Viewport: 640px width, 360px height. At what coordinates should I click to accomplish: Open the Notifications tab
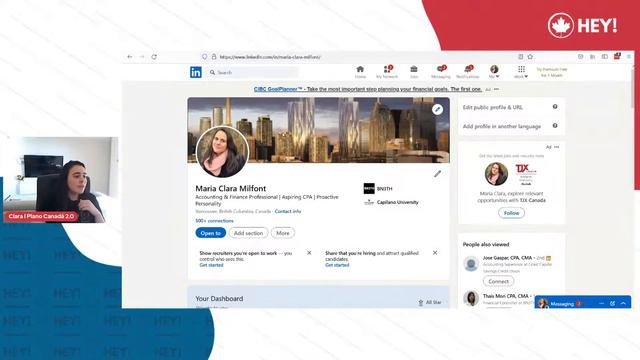click(467, 72)
